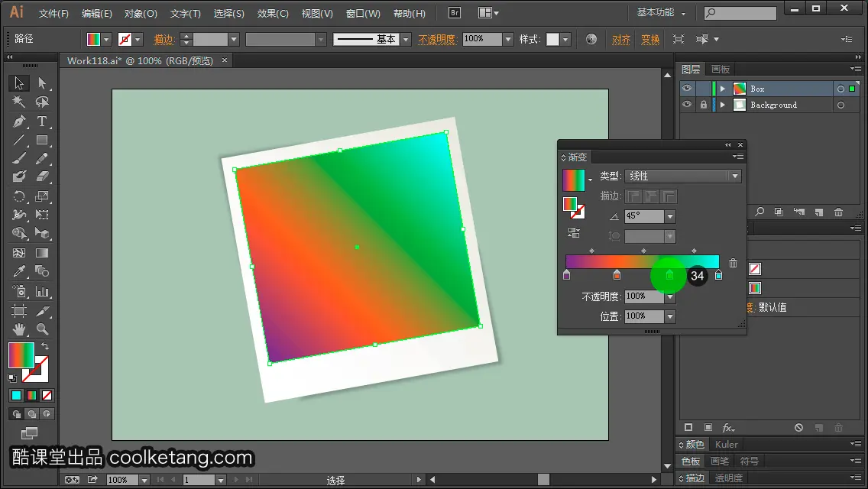Open the gradient angle dropdown
This screenshot has height=489, width=868.
[670, 216]
